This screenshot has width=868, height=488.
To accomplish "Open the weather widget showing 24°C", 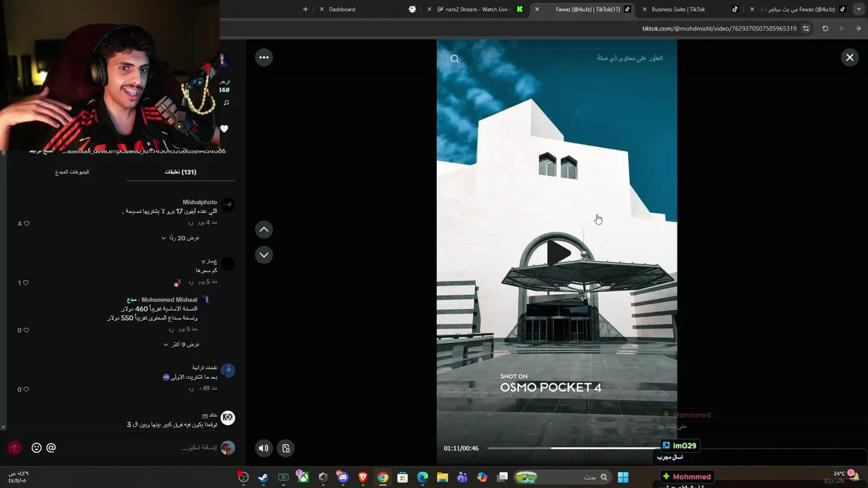I will [x=842, y=476].
